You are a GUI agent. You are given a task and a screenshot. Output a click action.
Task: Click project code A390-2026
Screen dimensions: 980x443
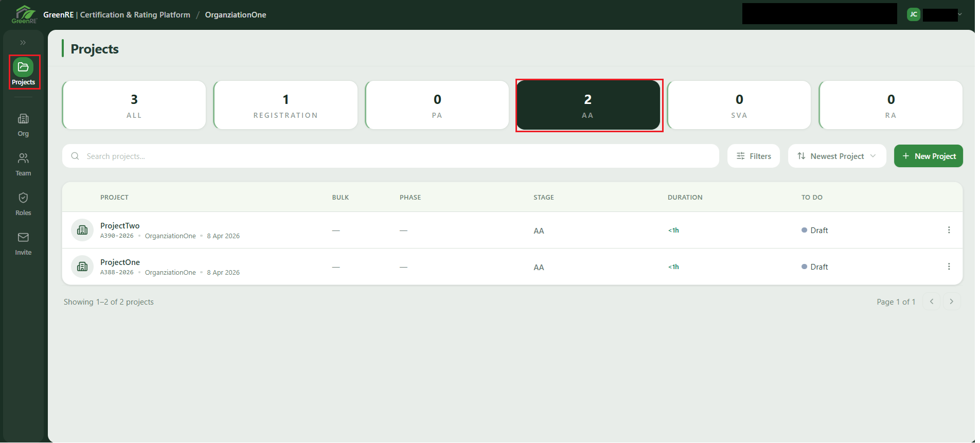coord(117,236)
